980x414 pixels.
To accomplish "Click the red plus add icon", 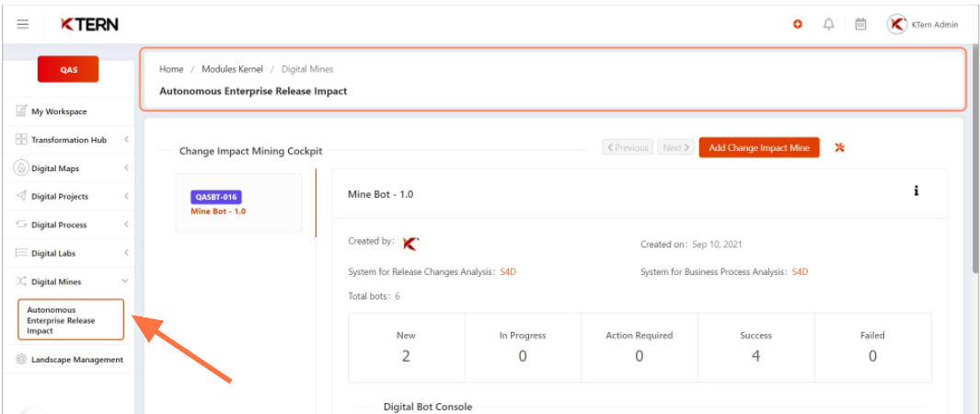I will point(798,24).
